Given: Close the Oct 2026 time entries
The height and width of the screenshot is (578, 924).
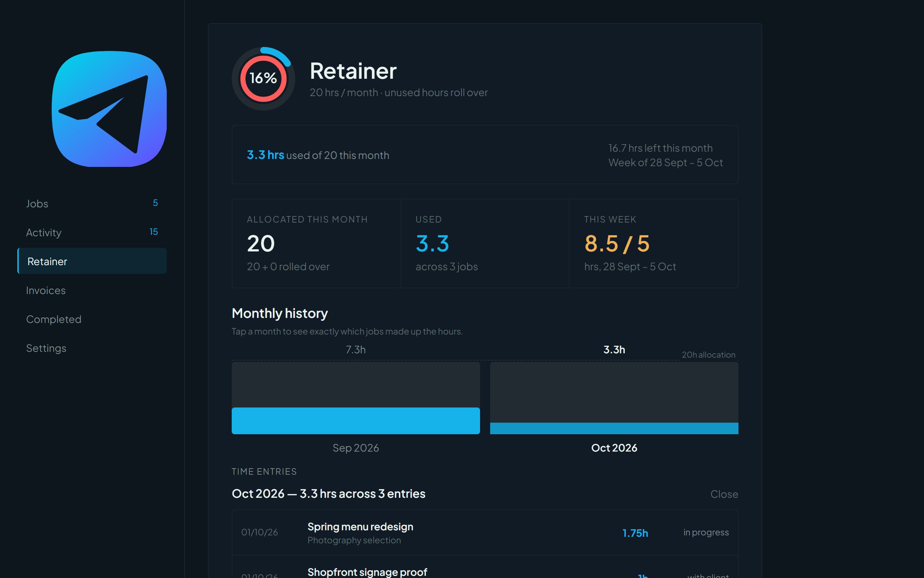Looking at the screenshot, I should pos(724,494).
